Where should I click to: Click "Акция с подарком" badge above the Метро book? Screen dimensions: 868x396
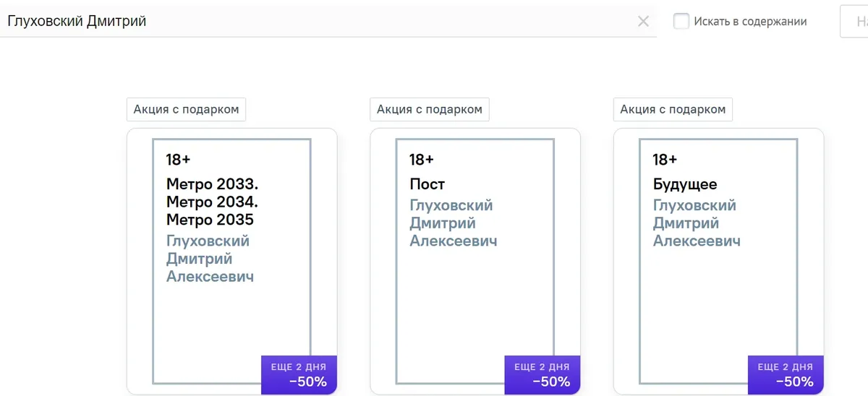coord(186,110)
